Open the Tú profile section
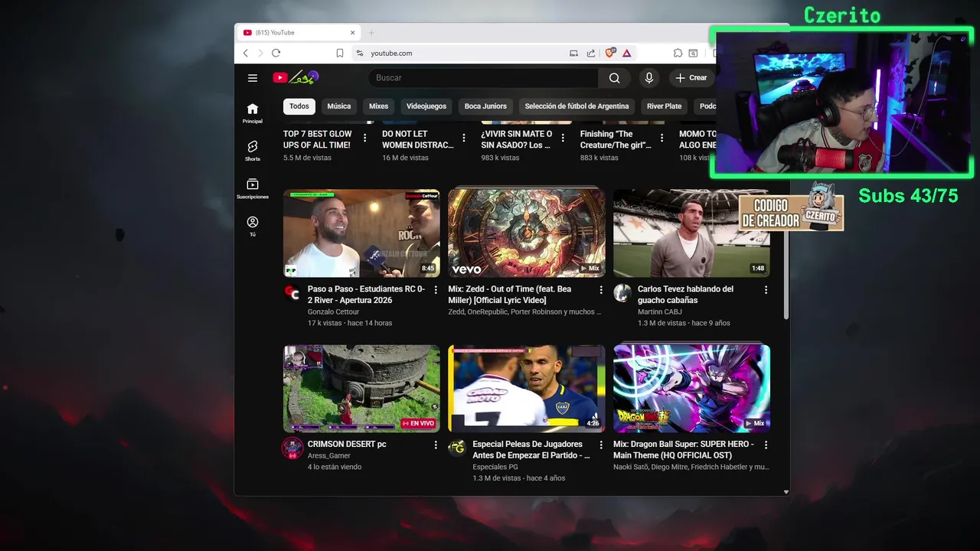Viewport: 980px width, 551px height. pos(253,227)
